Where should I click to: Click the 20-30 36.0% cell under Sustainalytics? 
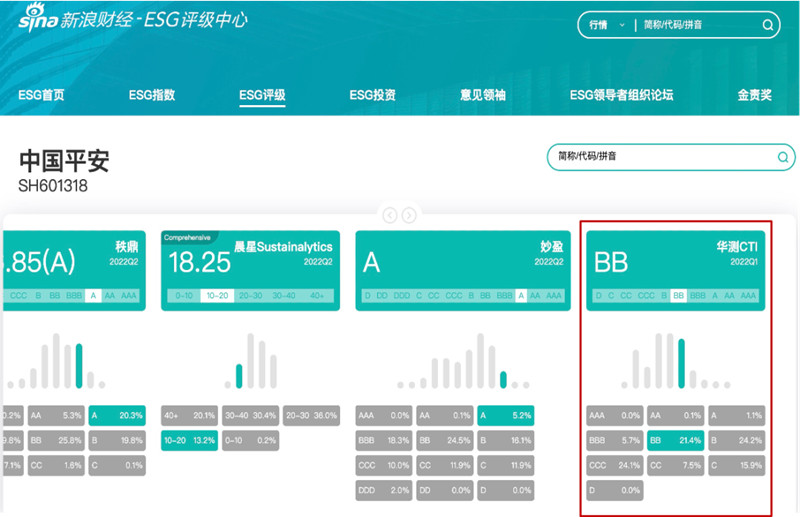point(311,415)
